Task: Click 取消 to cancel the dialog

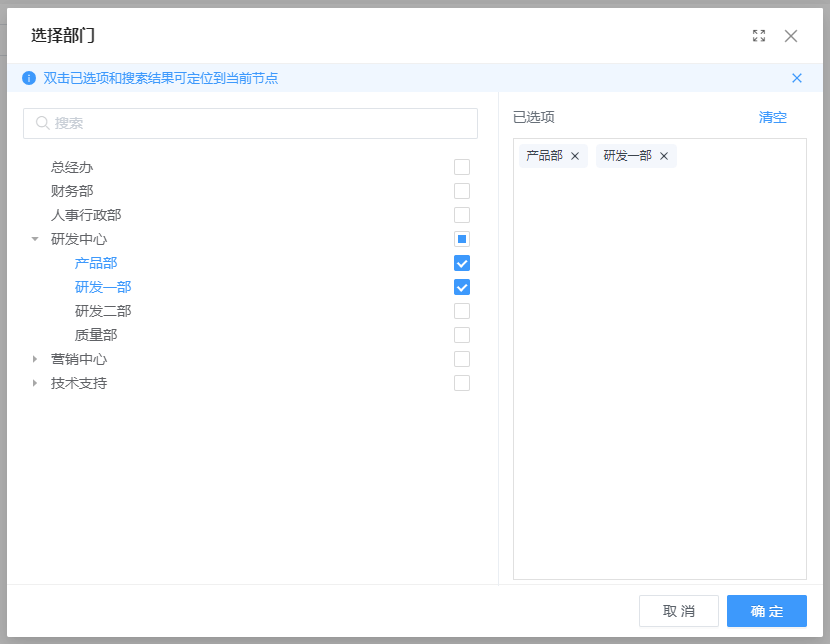Action: tap(679, 611)
